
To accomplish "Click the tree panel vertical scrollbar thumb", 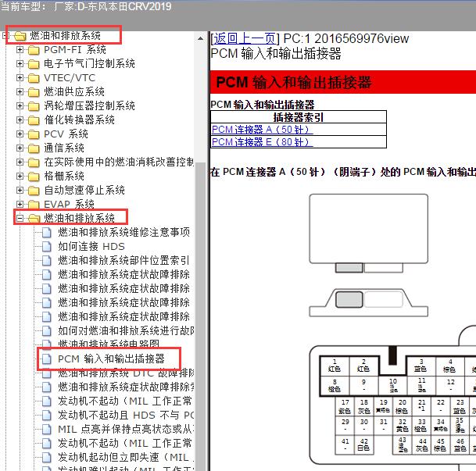I will coord(200,316).
